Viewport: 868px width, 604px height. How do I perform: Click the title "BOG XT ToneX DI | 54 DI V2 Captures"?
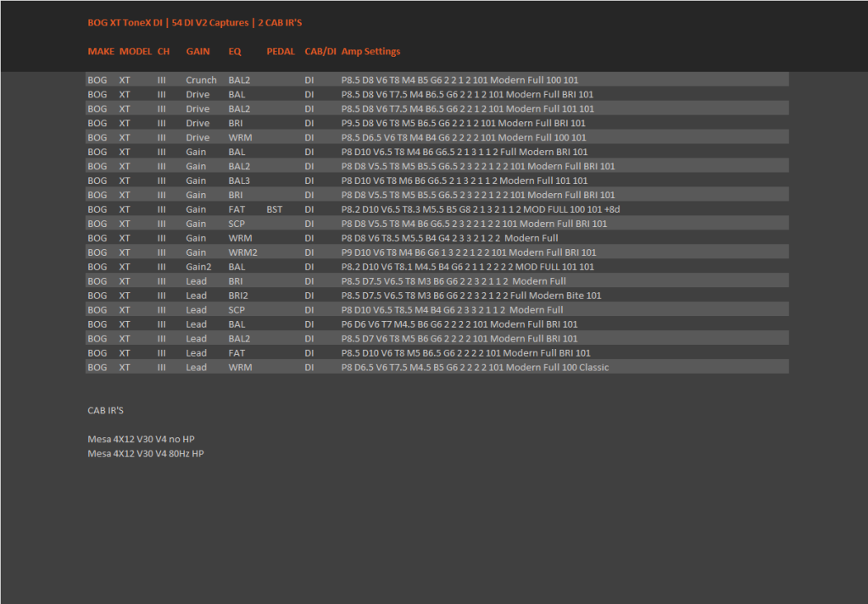(x=169, y=23)
